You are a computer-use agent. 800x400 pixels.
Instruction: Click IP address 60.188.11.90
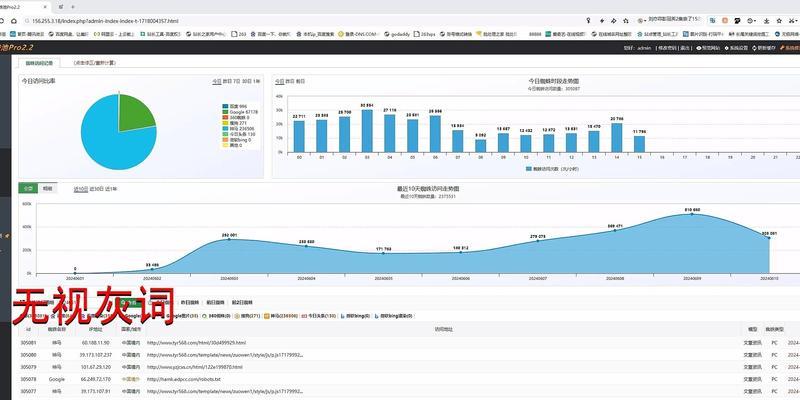(x=95, y=343)
